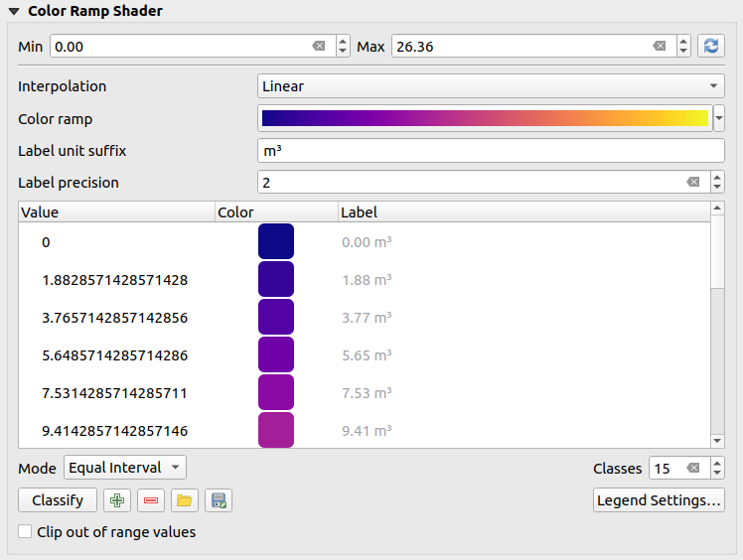Click the red remove selected rows icon

click(x=152, y=500)
